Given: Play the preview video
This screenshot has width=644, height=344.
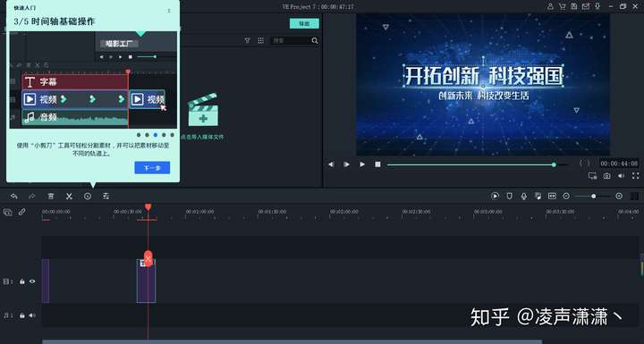Looking at the screenshot, I should pos(362,164).
